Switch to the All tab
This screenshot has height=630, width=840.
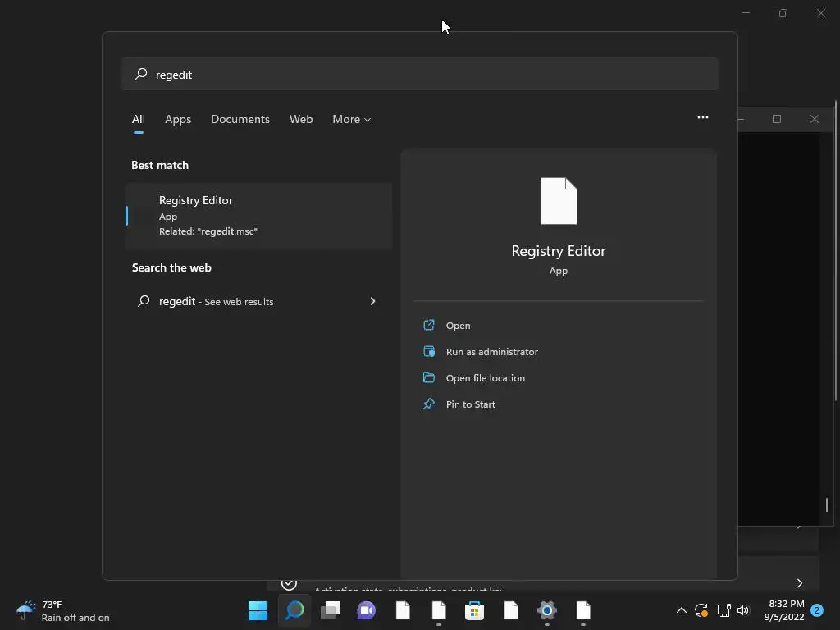coord(138,119)
